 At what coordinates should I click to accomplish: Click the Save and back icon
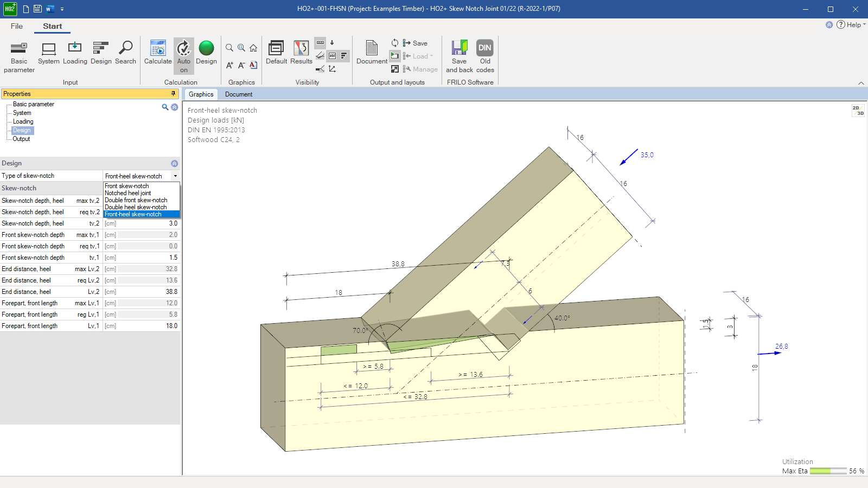tap(459, 56)
